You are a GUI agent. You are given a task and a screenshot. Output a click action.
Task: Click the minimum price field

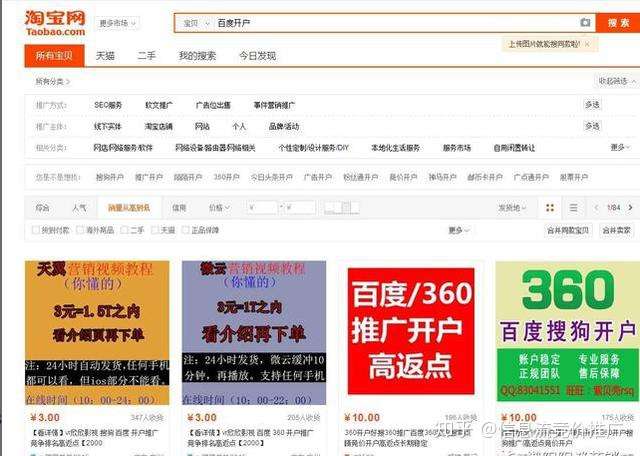pos(262,208)
